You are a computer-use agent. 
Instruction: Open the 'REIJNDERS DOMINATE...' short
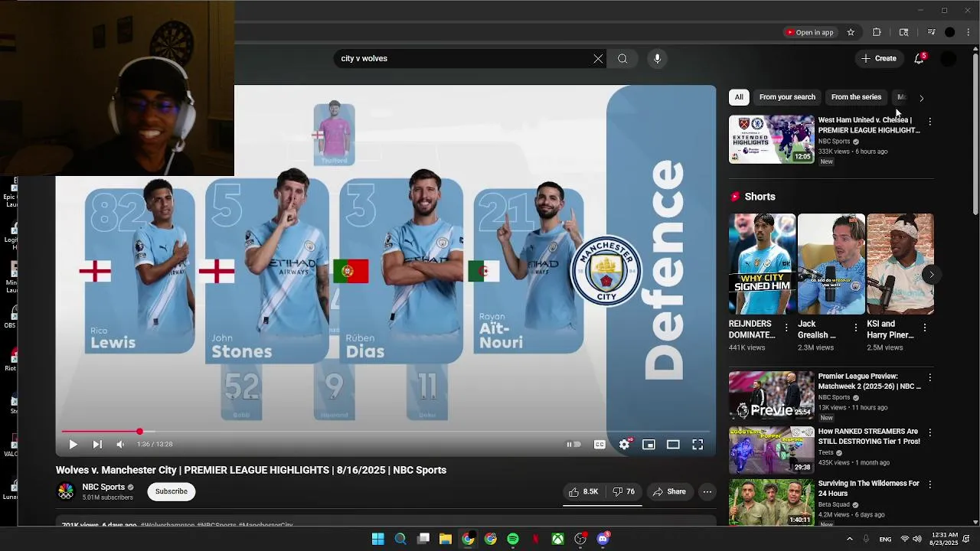coord(762,264)
